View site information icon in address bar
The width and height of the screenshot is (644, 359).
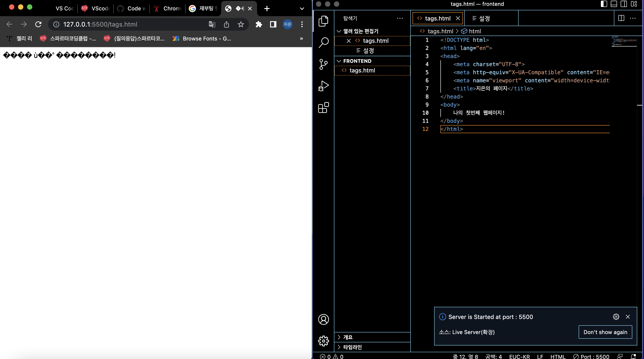click(56, 24)
